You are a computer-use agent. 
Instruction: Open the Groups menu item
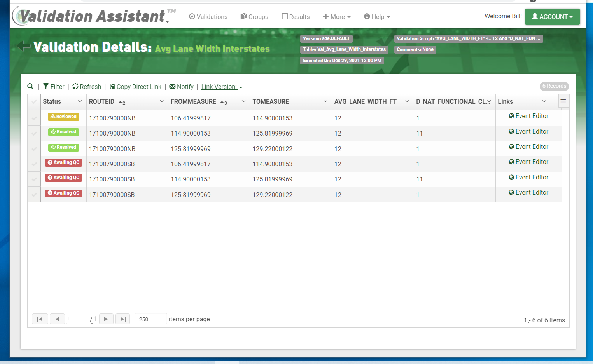coord(254,17)
